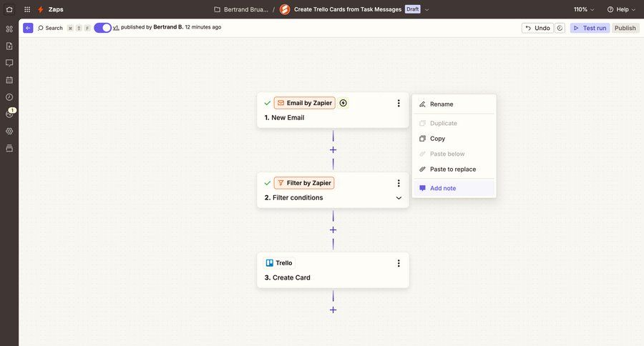The width and height of the screenshot is (644, 346).
Task: Open the Bertrand Brua... folder breadcrumb
Action: point(242,9)
